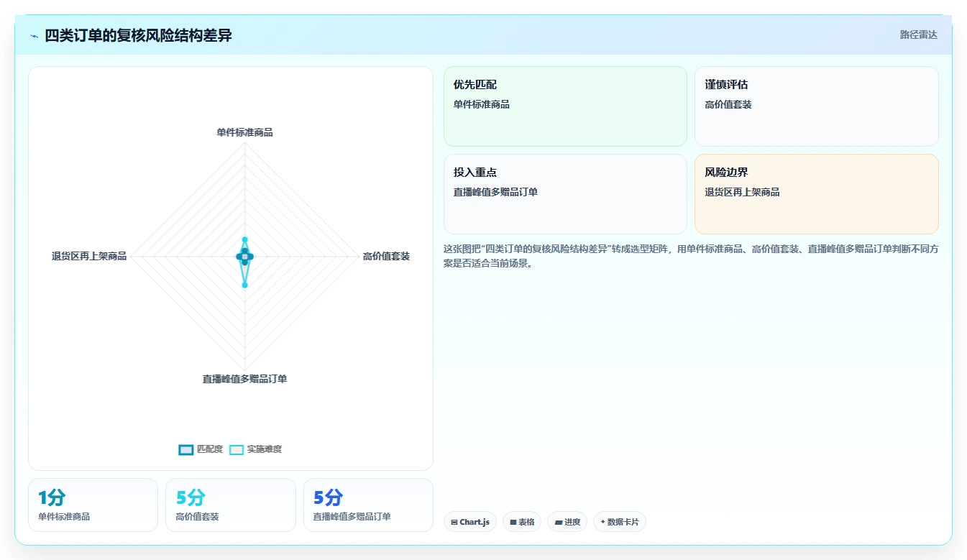Click the radar axis label 高价值套装
The height and width of the screenshot is (560, 967).
[x=386, y=256]
